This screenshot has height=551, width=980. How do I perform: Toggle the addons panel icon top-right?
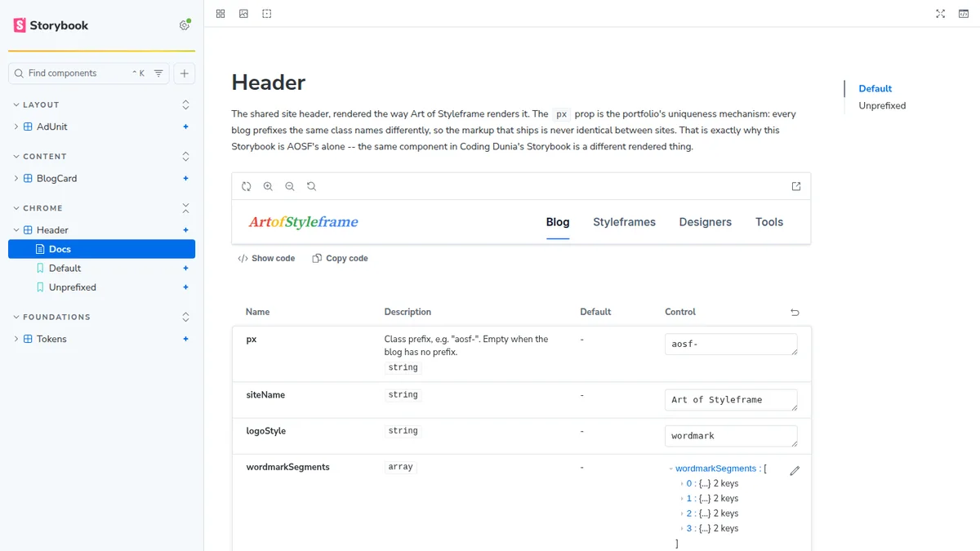[x=964, y=14]
